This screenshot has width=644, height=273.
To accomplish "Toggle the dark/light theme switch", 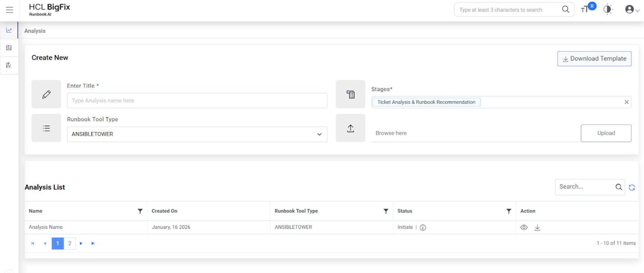I will coord(608,9).
